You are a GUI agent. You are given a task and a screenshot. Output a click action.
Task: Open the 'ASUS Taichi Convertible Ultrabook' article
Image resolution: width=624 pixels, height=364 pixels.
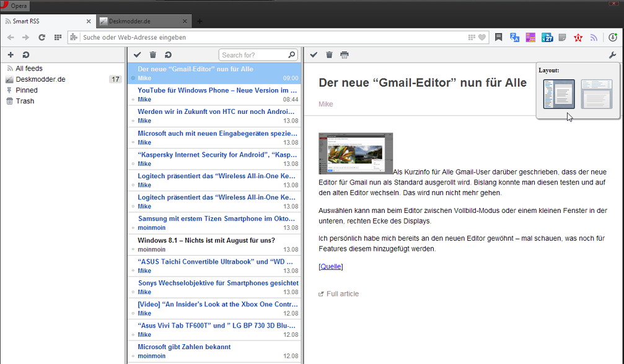[x=214, y=266]
